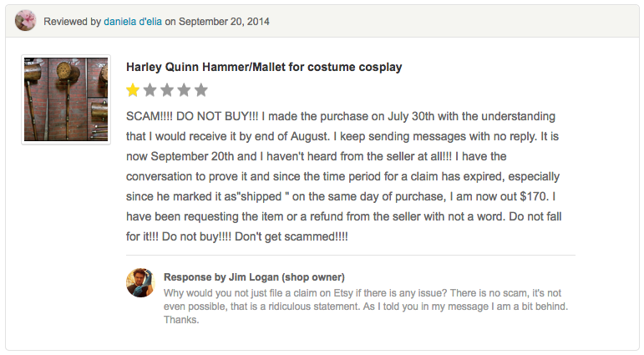The image size is (644, 355).
Task: Click the second gray rating star
Action: [x=150, y=90]
